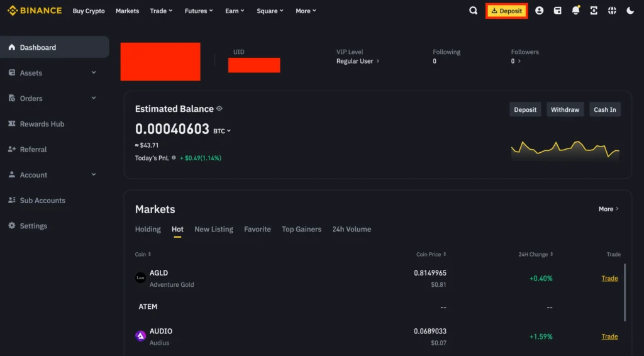Click the Binance logo
Viewport: 644px width, 356px height.
tap(35, 11)
